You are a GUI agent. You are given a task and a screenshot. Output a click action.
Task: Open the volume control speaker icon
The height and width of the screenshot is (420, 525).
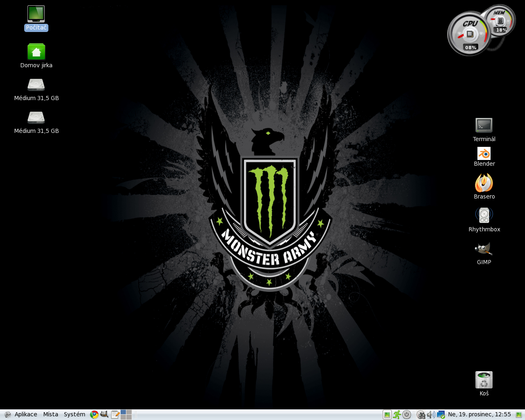point(431,415)
